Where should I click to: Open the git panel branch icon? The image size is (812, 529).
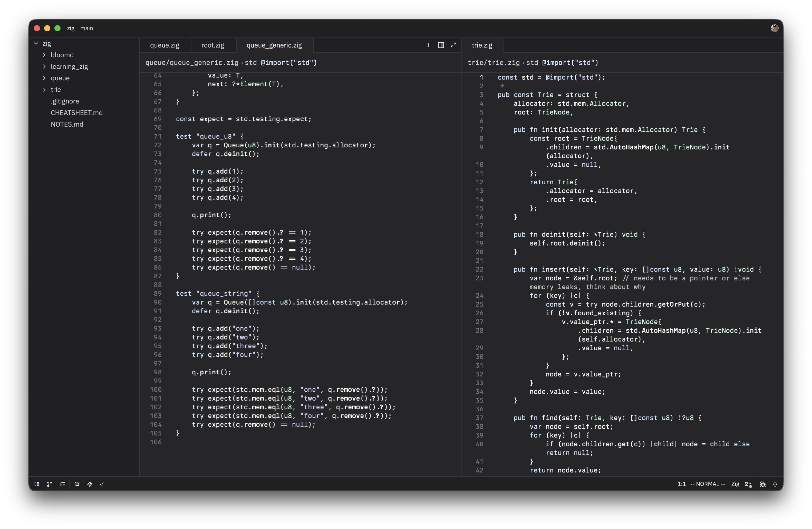pos(50,484)
